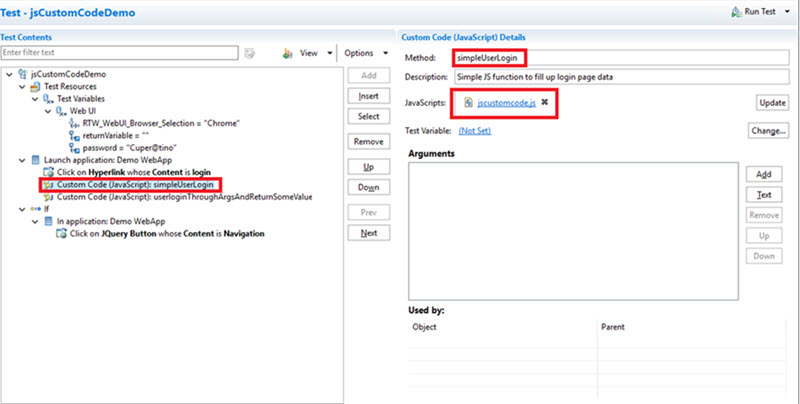Viewport: 800px width, 404px height.
Task: Click the Run Test icon
Action: click(736, 12)
